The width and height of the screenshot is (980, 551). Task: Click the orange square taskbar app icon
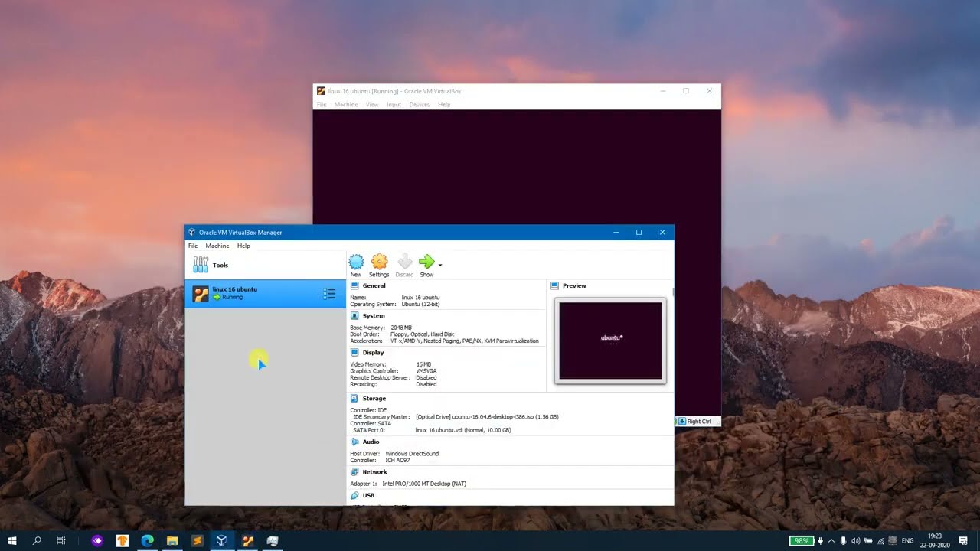(x=122, y=540)
